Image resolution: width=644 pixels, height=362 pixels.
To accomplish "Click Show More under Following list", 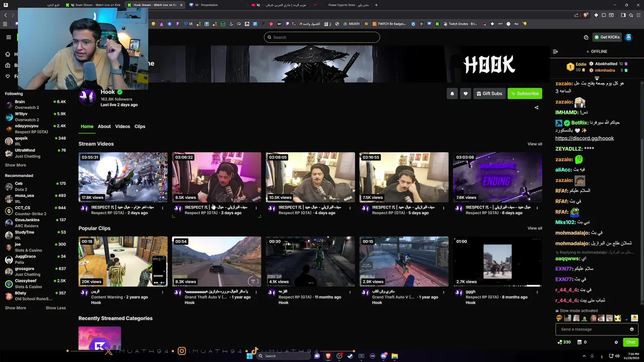I will coord(16,165).
